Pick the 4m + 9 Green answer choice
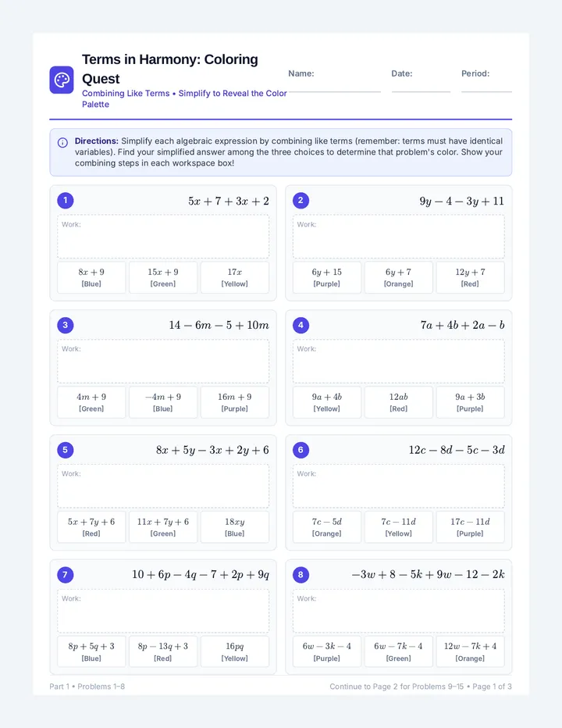562x728 pixels. click(x=91, y=402)
